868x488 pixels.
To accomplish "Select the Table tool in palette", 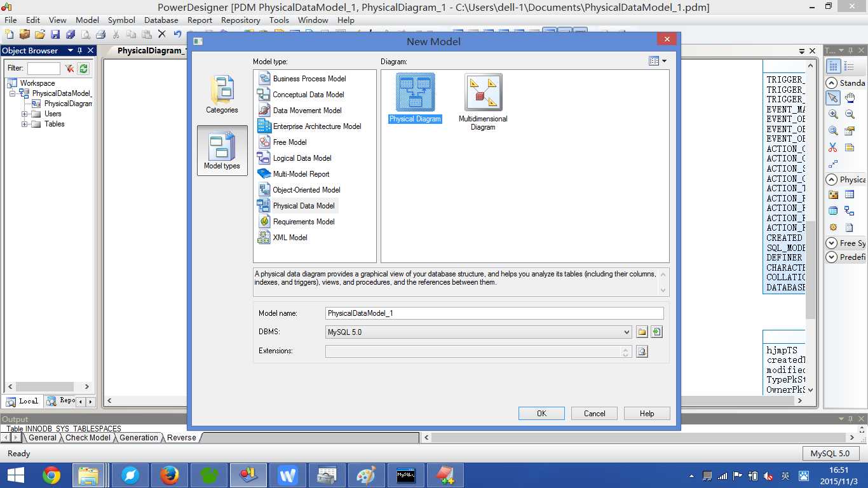I will (850, 194).
